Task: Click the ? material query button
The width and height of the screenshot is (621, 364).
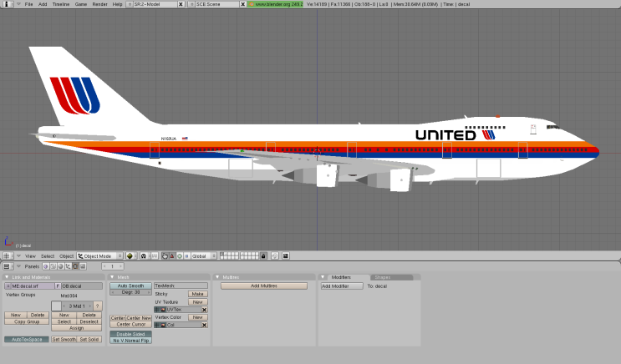Action: coord(98,306)
